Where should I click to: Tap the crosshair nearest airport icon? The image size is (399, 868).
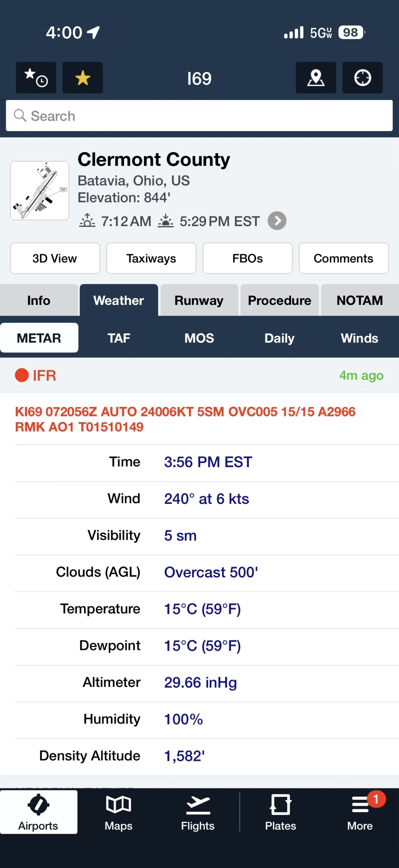(x=362, y=78)
